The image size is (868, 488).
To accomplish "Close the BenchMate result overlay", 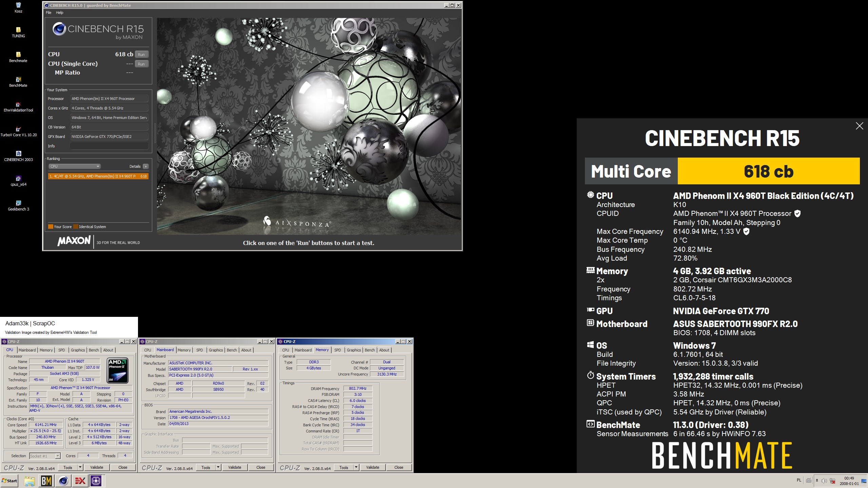I will pos(860,126).
